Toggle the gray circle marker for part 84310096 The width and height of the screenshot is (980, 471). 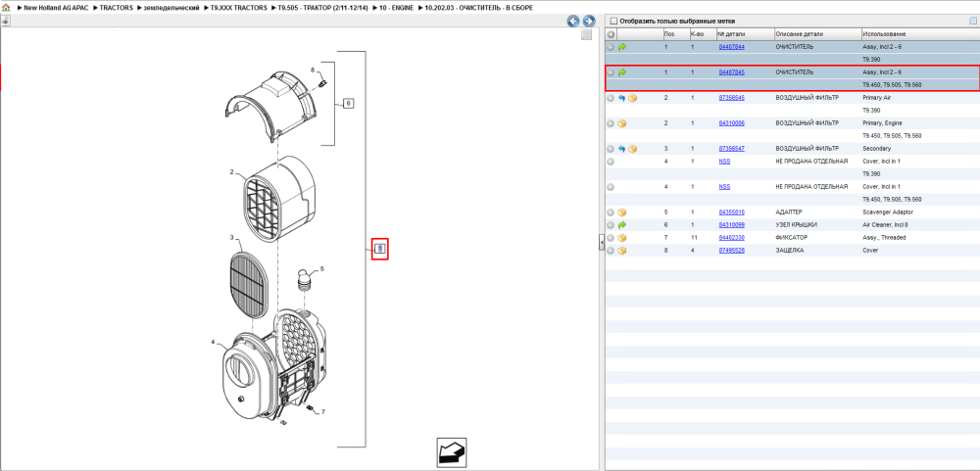coord(611,123)
